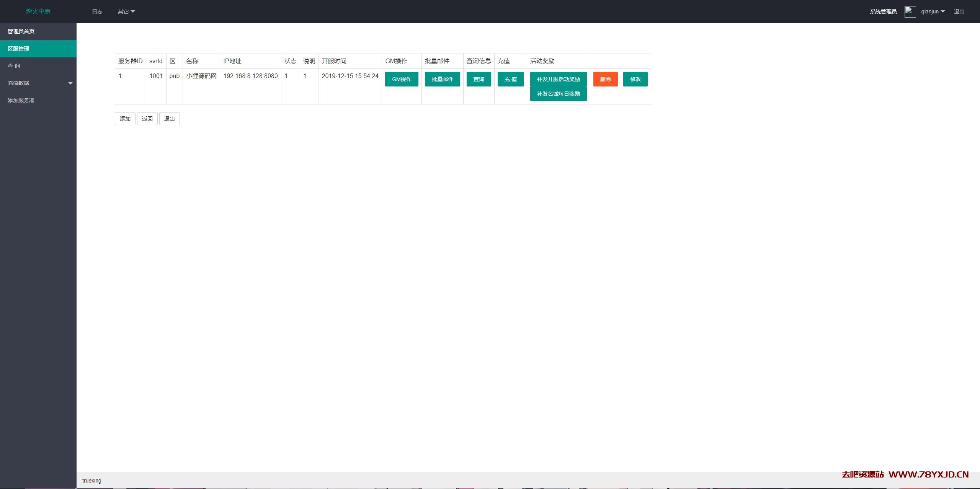Screen dimensions: 980x489
Task: Open 添加服务器 sidebar item
Action: (38, 100)
